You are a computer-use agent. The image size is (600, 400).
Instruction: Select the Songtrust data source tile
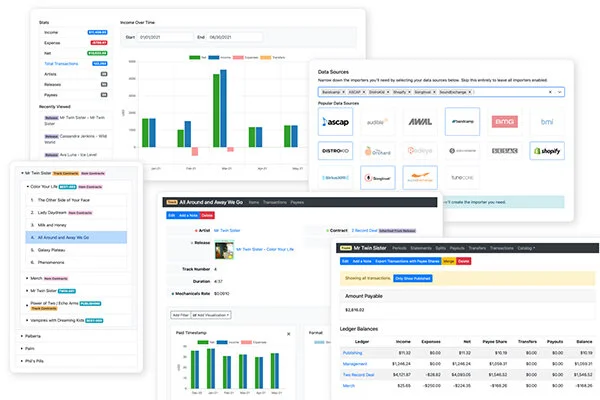point(377,178)
